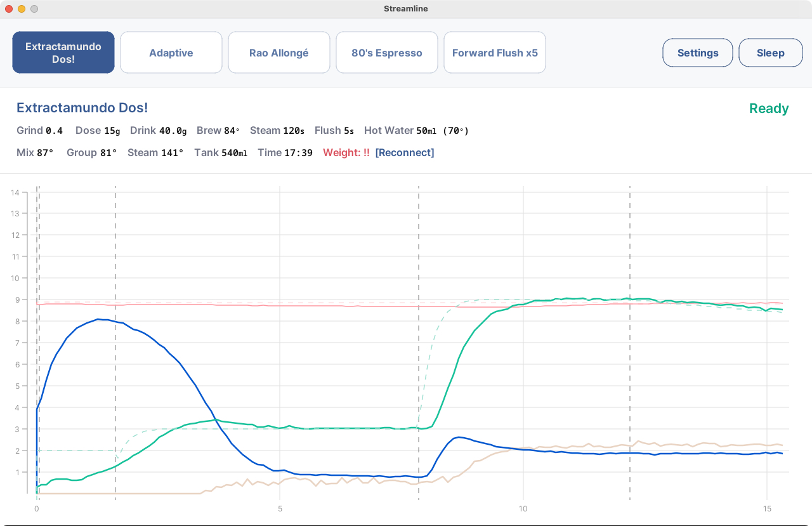Image resolution: width=812 pixels, height=526 pixels.
Task: Click the red Weight: !! warning
Action: pos(346,152)
